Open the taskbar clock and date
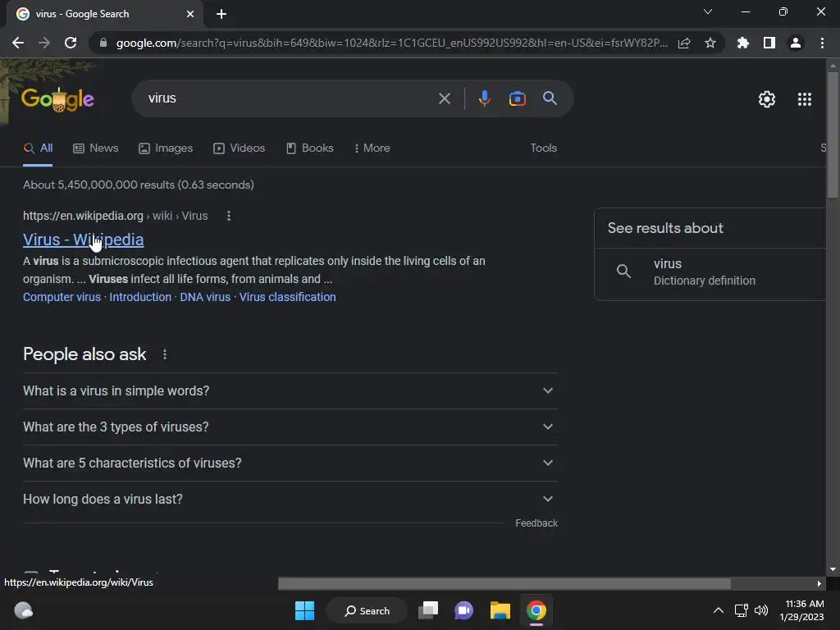This screenshot has width=840, height=630. tap(802, 610)
